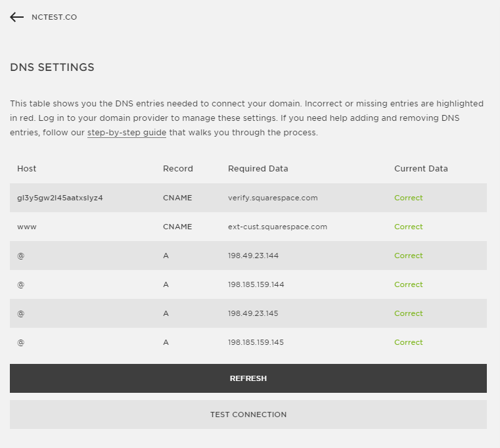Open the step-by-step guide link
Screen dimensions: 500x448
coord(127,132)
